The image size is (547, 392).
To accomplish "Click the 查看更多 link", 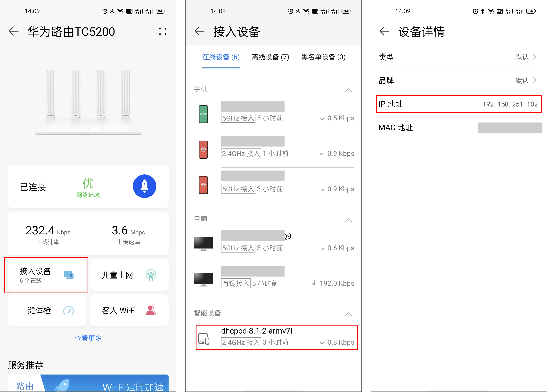I will point(88,338).
